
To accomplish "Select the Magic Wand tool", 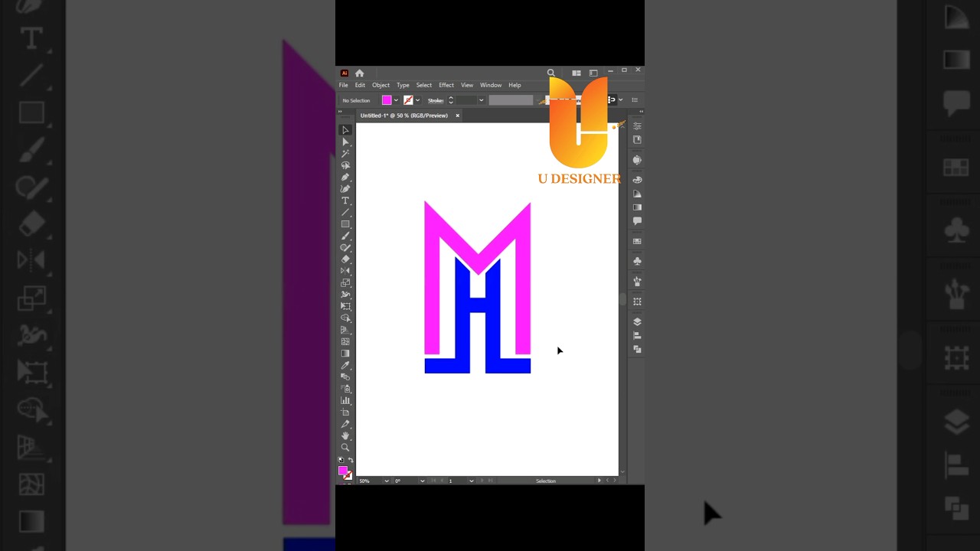I will point(345,153).
